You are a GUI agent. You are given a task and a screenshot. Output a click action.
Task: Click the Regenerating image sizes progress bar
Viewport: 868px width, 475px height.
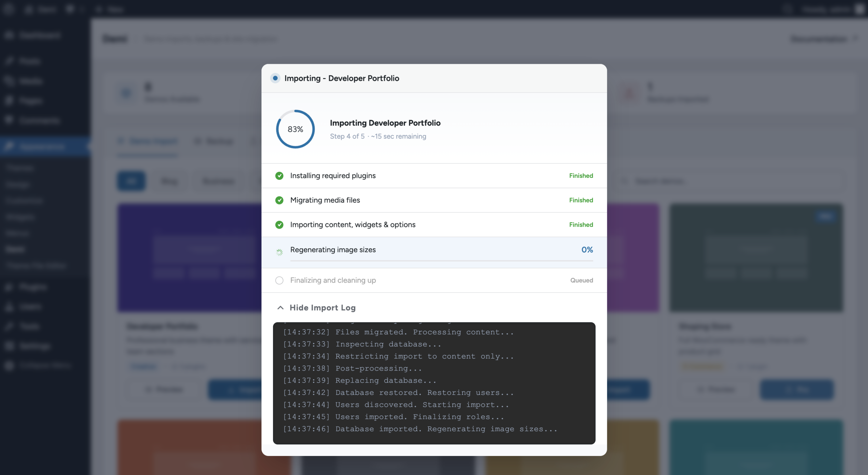tap(441, 261)
